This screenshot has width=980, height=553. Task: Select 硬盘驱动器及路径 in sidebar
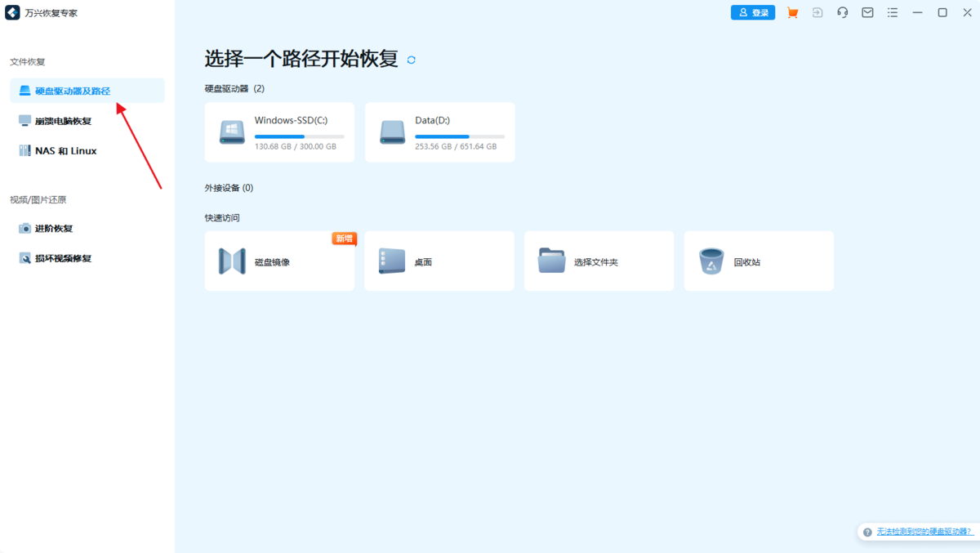coord(73,91)
